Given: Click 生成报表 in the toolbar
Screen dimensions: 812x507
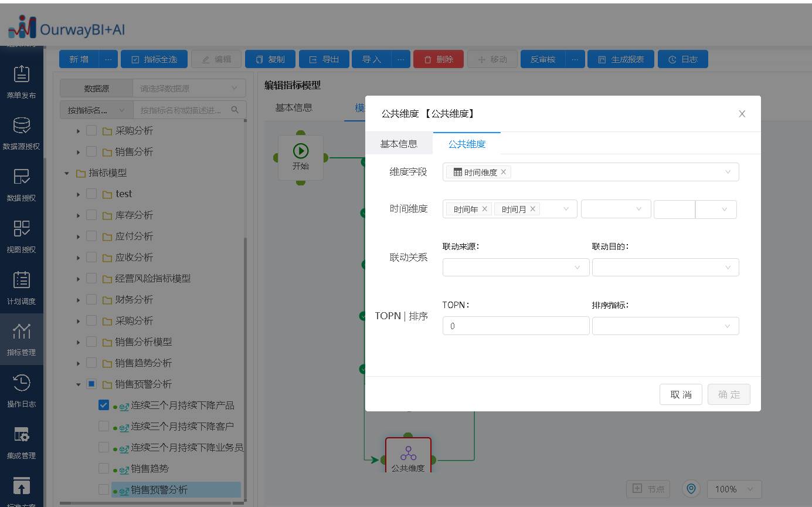Looking at the screenshot, I should tap(621, 59).
